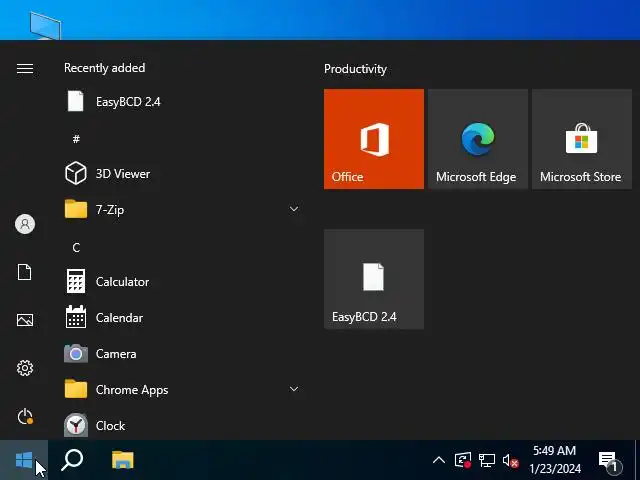The image size is (640, 480).
Task: Click the C letter group header
Action: tap(76, 247)
